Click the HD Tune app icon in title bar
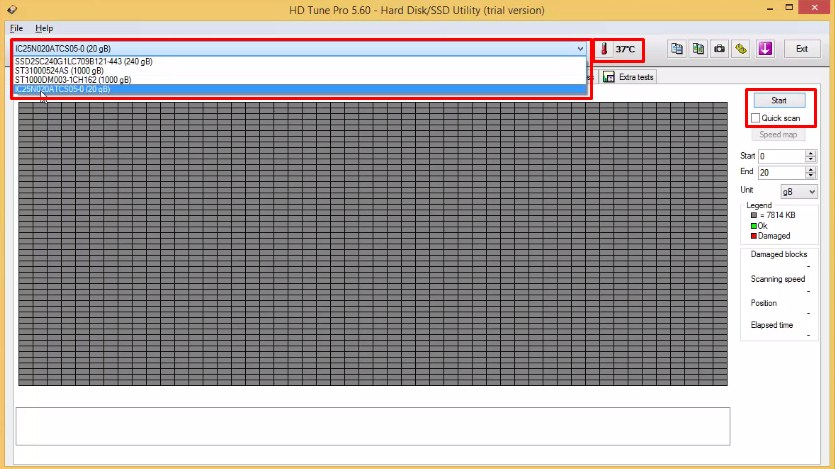835x469 pixels. 12,10
